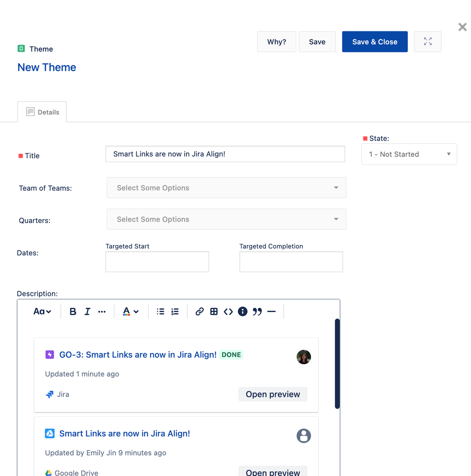471x476 pixels.
Task: Focus the Title input field
Action: [225, 154]
